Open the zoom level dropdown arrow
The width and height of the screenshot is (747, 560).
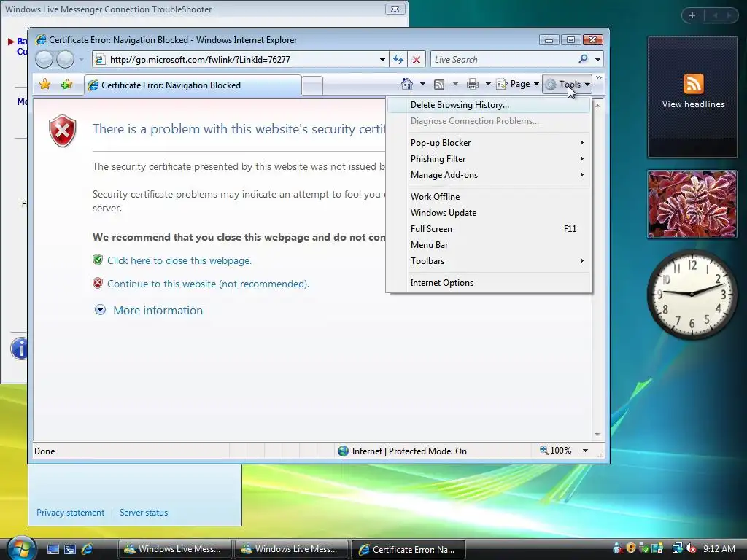click(x=585, y=451)
